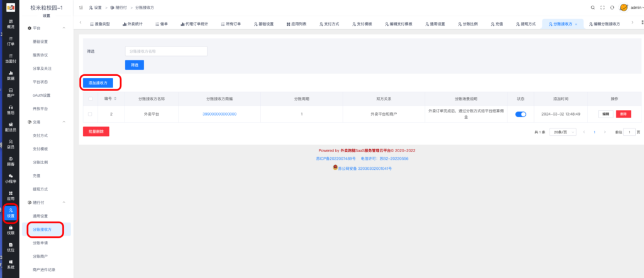Close the 分账接收方 tab with its x

pos(576,25)
